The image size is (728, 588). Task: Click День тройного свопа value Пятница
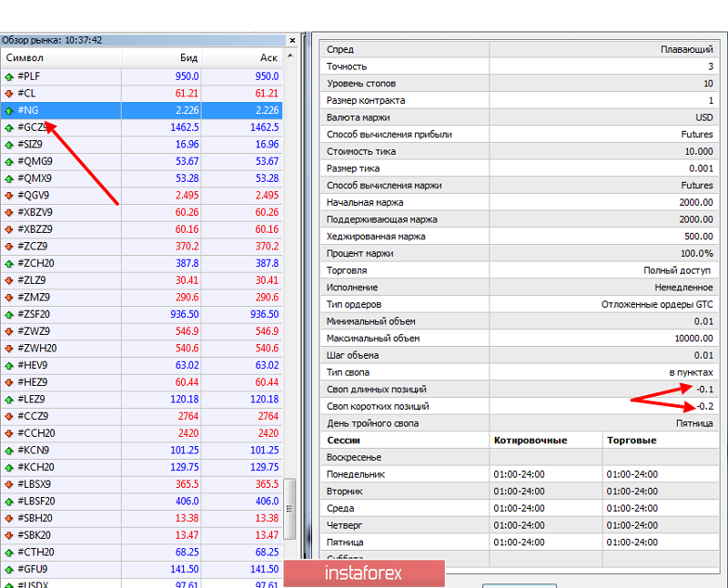point(694,423)
